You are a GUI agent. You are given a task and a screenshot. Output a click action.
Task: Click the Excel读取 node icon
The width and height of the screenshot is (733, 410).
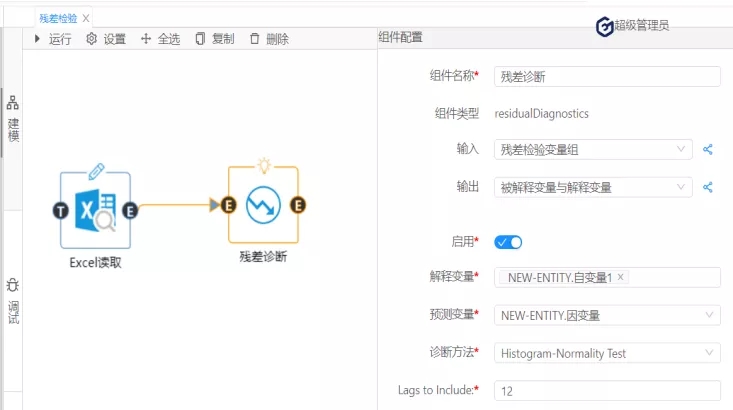click(x=95, y=209)
